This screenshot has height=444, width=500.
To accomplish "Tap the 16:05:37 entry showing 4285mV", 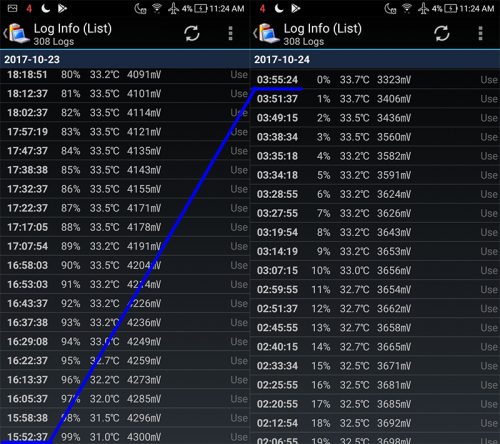I will (125, 399).
